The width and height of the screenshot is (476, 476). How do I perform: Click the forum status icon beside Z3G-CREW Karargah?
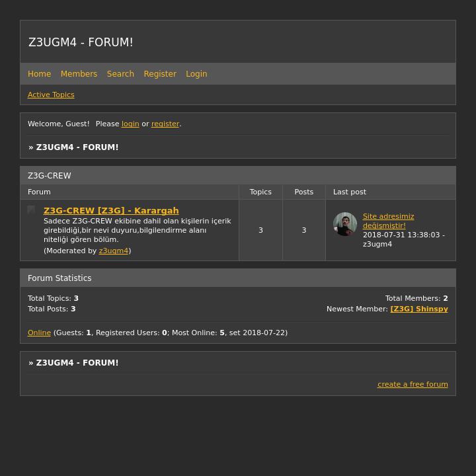[31, 210]
